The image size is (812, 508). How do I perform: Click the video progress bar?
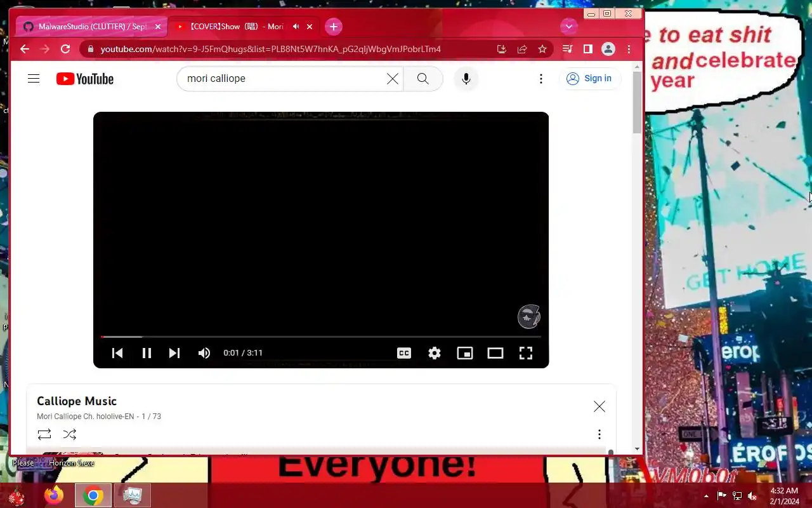(321, 337)
